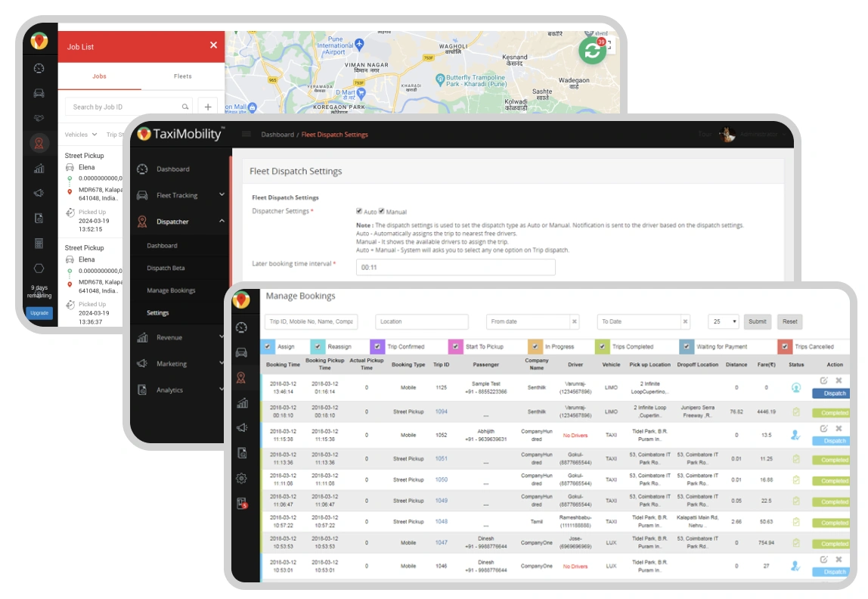The height and width of the screenshot is (599, 868).
Task: Click the edit icon for trip 1125
Action: (823, 380)
